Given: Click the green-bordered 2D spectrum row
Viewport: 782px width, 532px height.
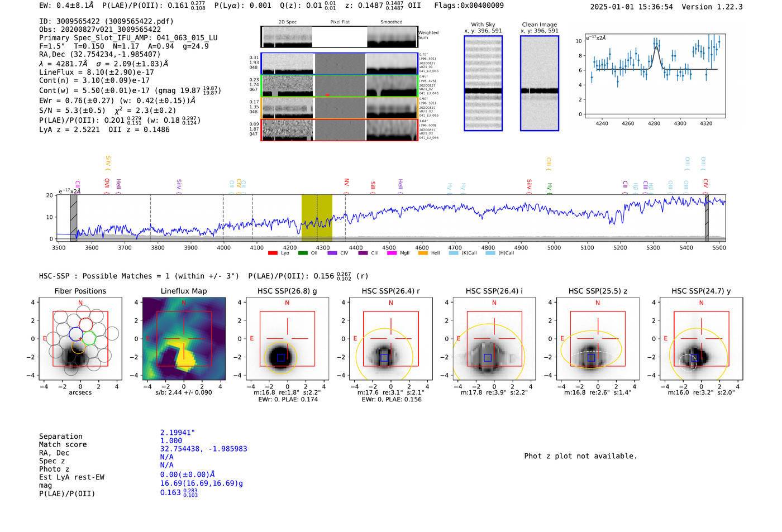Looking at the screenshot, I should click(x=340, y=85).
